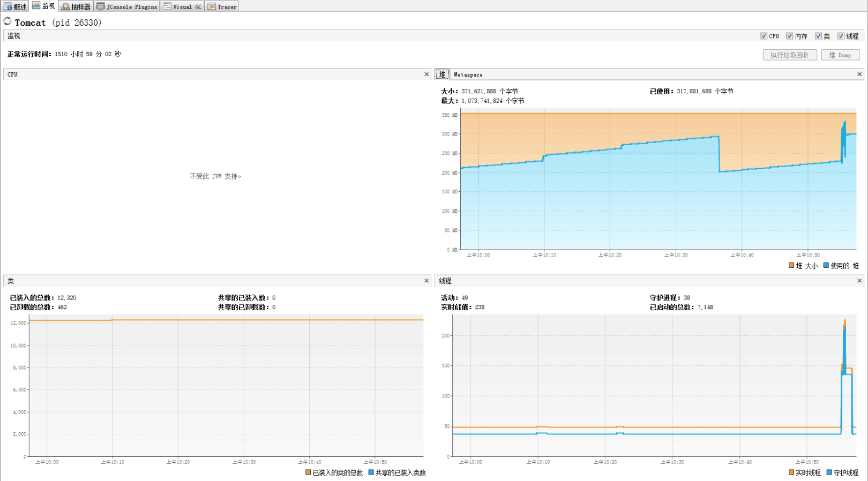
Task: Click the 实时峰值 peak value 238
Action: tap(480, 307)
